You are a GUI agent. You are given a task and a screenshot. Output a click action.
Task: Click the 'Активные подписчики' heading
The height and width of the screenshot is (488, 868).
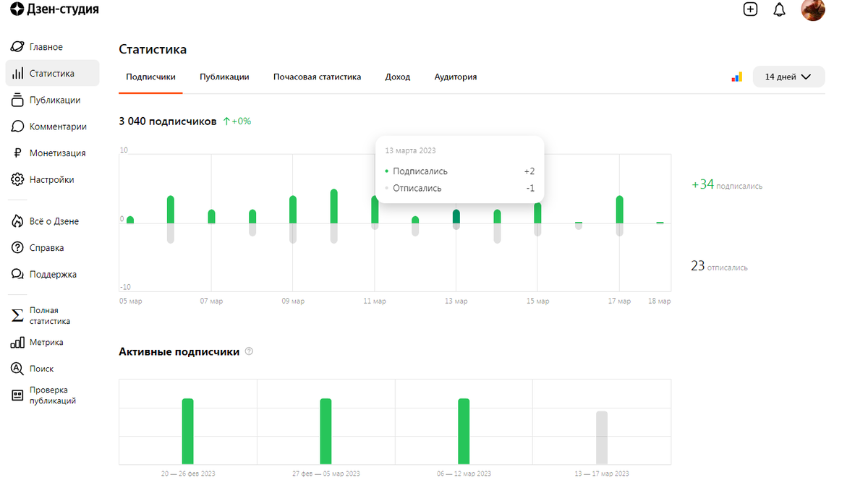click(x=179, y=351)
